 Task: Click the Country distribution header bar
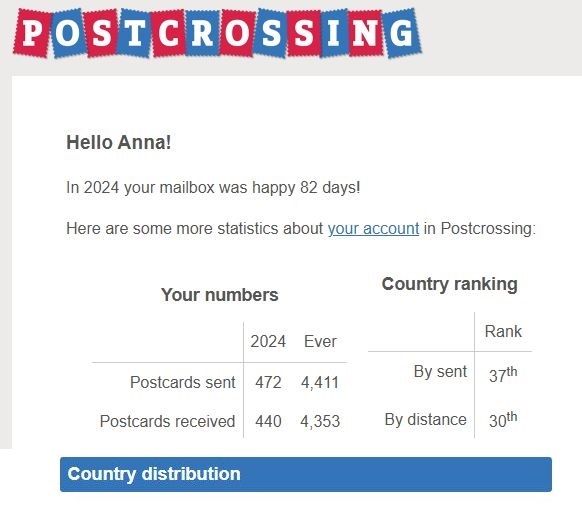[x=306, y=474]
